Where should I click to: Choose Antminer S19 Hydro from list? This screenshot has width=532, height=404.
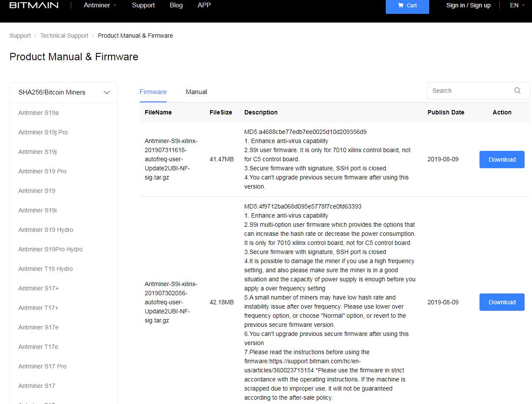[x=46, y=230]
